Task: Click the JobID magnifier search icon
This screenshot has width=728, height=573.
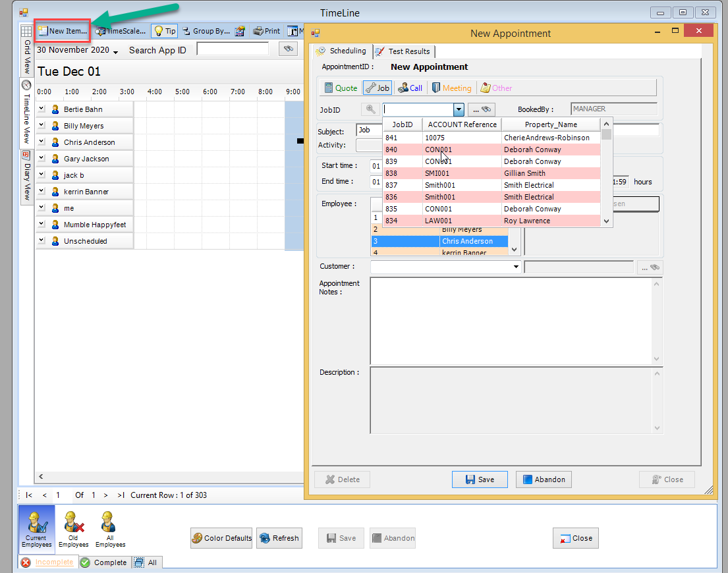Action: (370, 109)
